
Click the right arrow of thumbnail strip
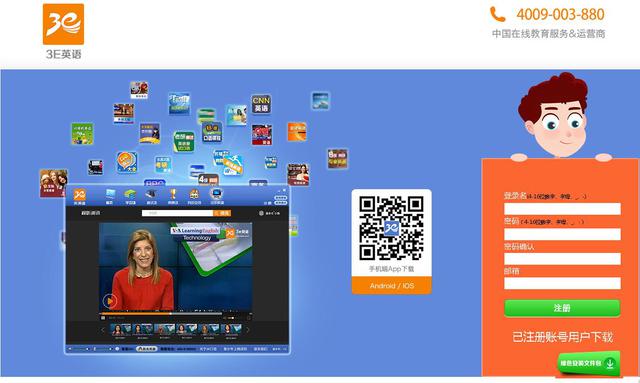248,330
